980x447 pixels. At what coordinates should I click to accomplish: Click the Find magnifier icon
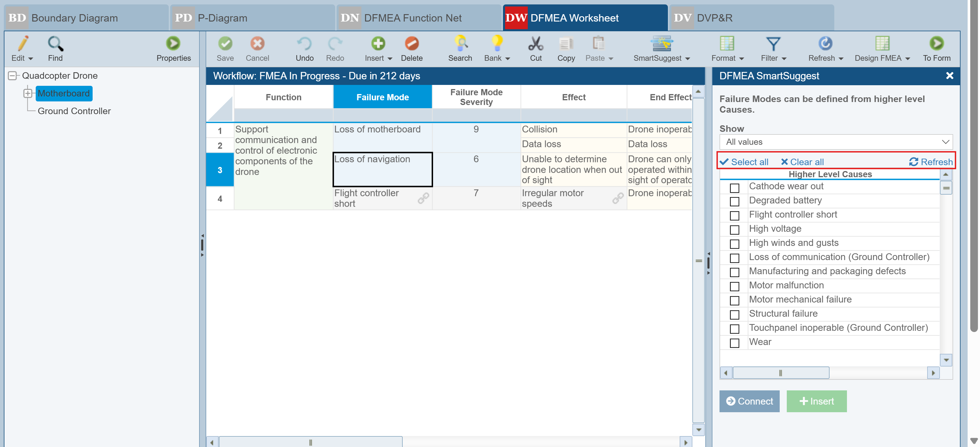click(x=55, y=44)
